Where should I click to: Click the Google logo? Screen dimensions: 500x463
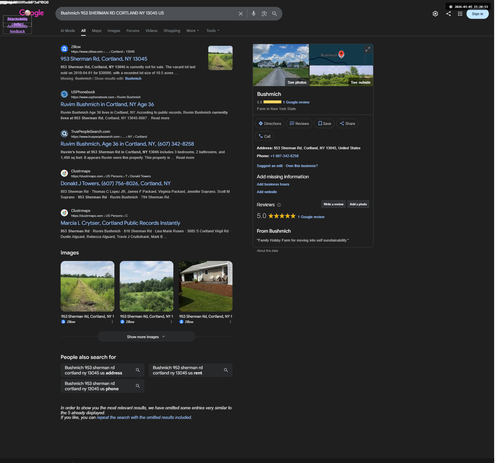[x=31, y=13]
